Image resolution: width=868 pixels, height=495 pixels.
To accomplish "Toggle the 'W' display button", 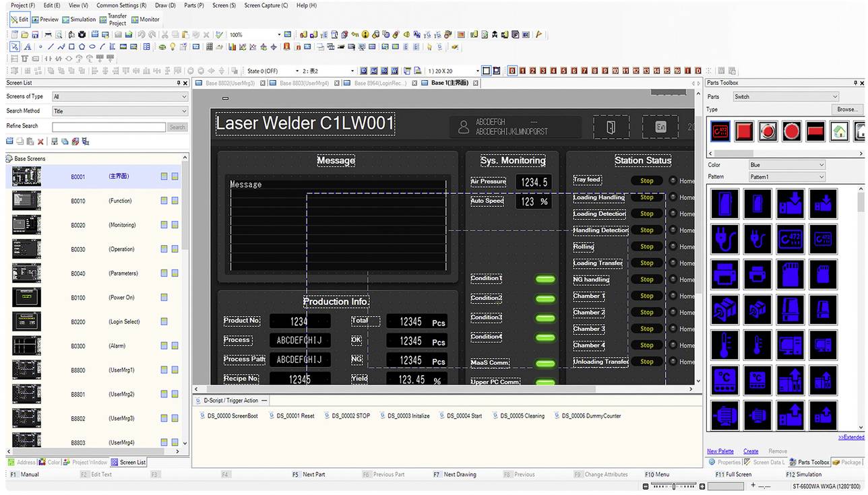I will 394,71.
